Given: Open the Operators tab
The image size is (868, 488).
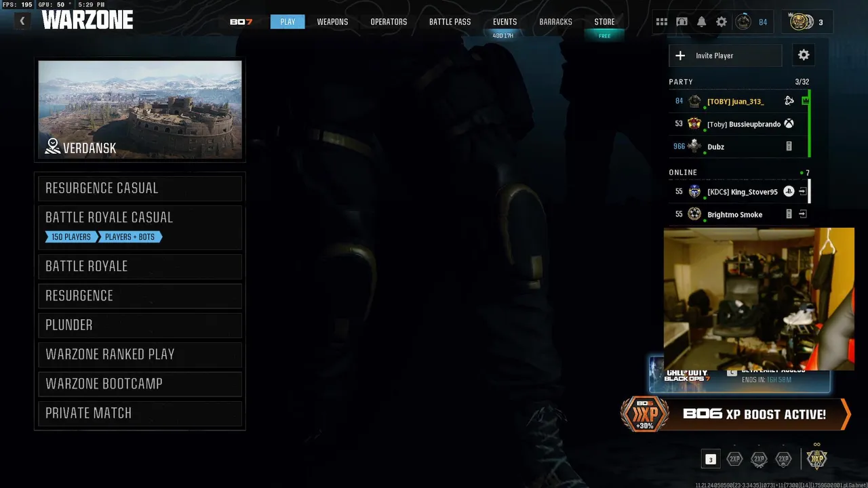Looking at the screenshot, I should [389, 22].
